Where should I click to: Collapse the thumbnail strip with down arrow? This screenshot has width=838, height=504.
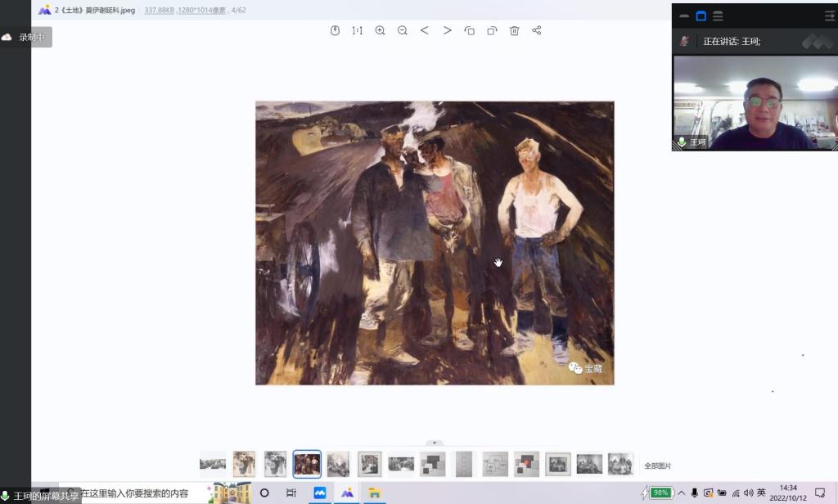click(435, 443)
